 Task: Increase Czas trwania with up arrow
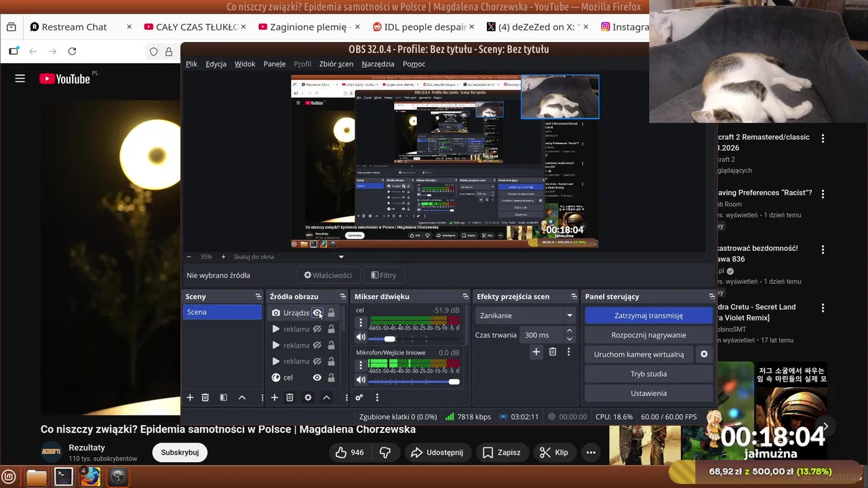coord(569,331)
